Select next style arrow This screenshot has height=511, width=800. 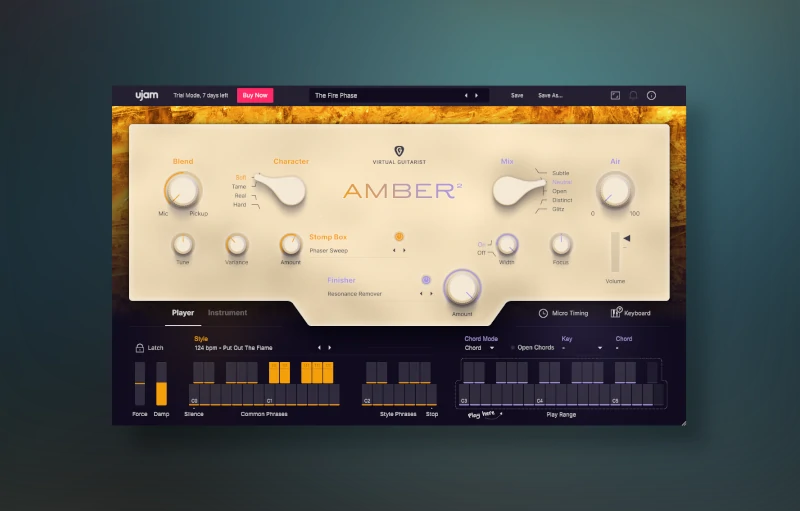(x=330, y=348)
